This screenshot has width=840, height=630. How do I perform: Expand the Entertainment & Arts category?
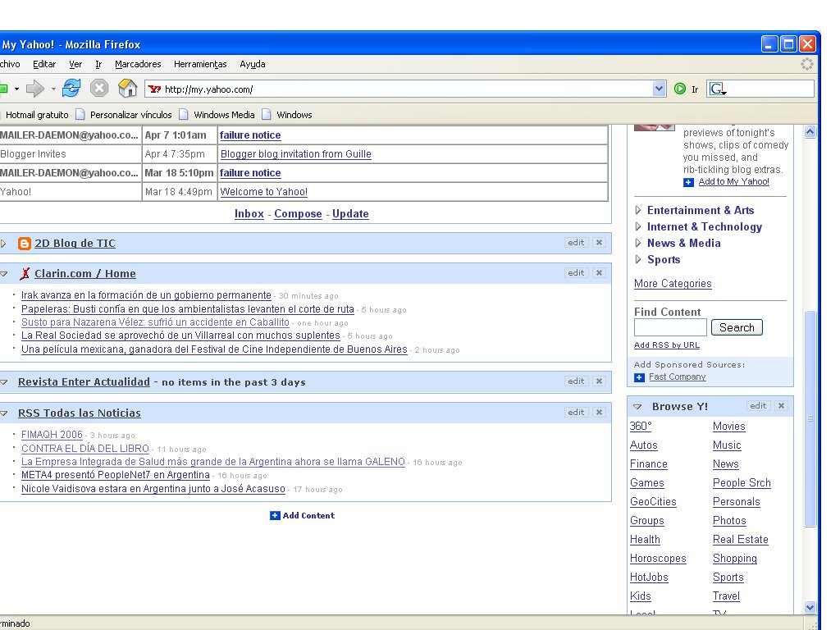(x=638, y=211)
